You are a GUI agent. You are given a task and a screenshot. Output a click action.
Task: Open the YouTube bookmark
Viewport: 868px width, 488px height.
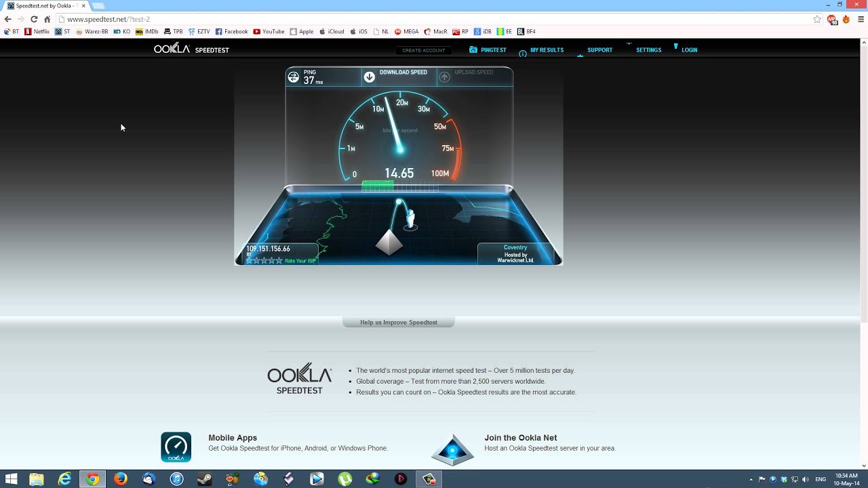(269, 31)
